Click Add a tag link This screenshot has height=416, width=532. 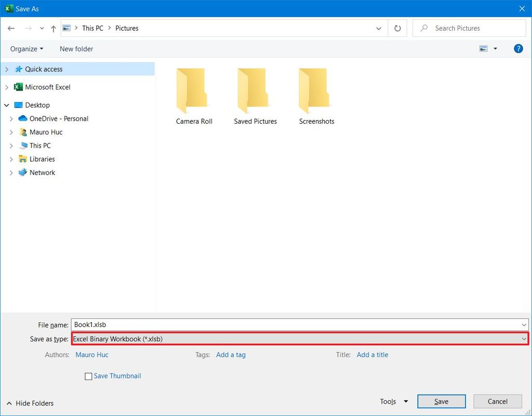point(231,355)
